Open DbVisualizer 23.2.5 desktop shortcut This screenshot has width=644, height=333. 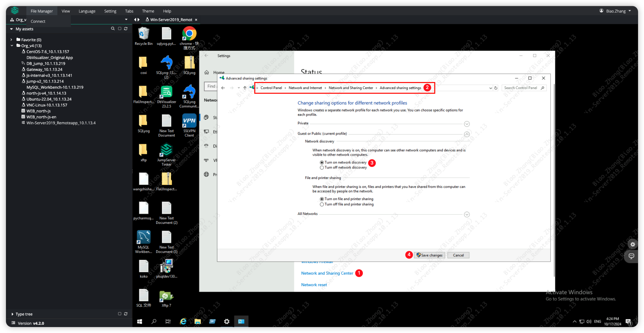click(x=166, y=96)
